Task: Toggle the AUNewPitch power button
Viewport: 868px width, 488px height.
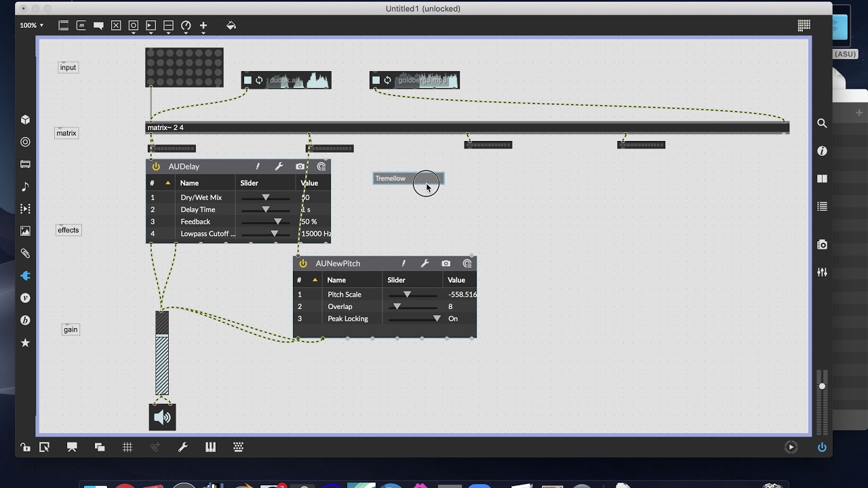Action: 303,264
